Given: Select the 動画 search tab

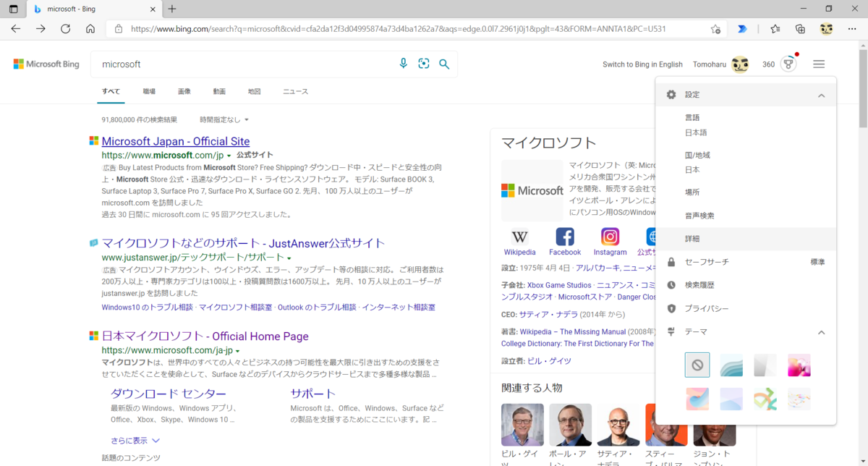Looking at the screenshot, I should click(x=219, y=92).
